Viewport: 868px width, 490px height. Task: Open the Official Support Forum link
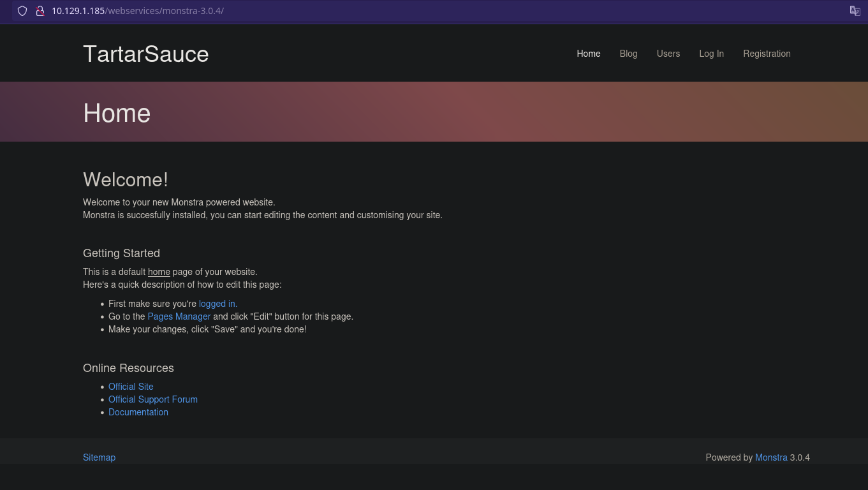tap(152, 399)
